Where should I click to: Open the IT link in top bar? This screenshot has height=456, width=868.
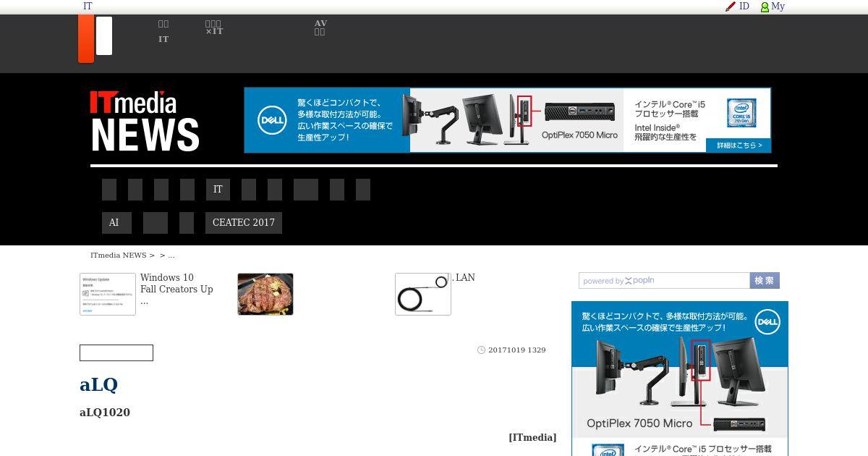[x=88, y=7]
